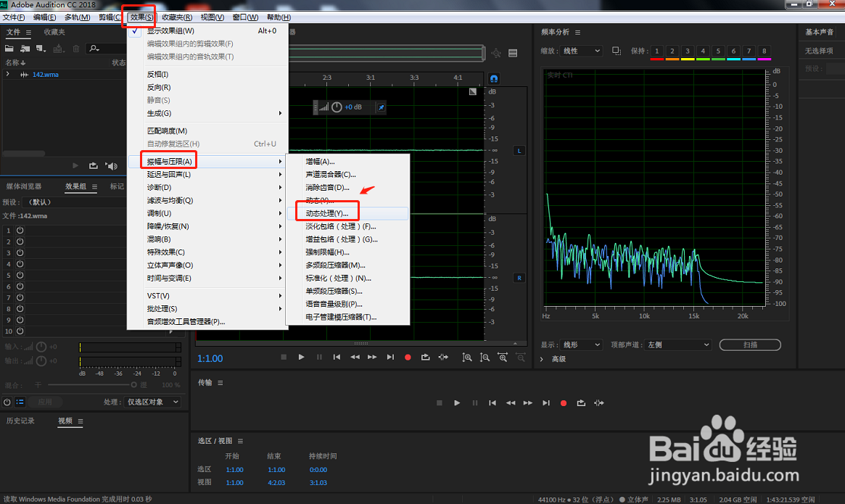Open the process selection dropdown

point(152,402)
